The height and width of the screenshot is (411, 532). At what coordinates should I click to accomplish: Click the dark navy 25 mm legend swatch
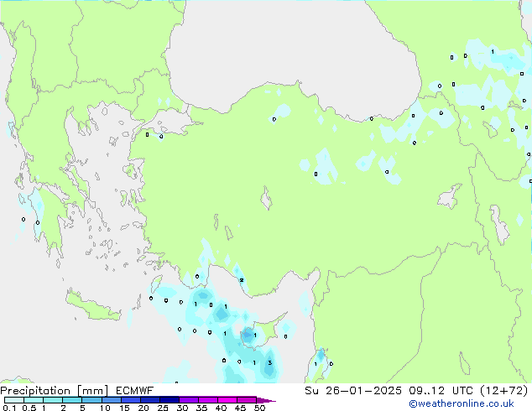click(x=169, y=400)
